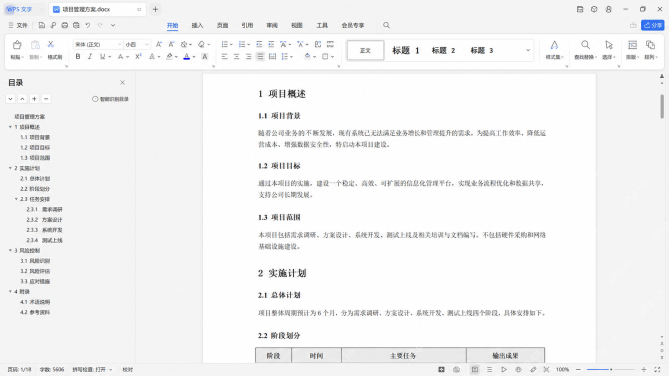Click the Undo arrow icon

tap(87, 26)
